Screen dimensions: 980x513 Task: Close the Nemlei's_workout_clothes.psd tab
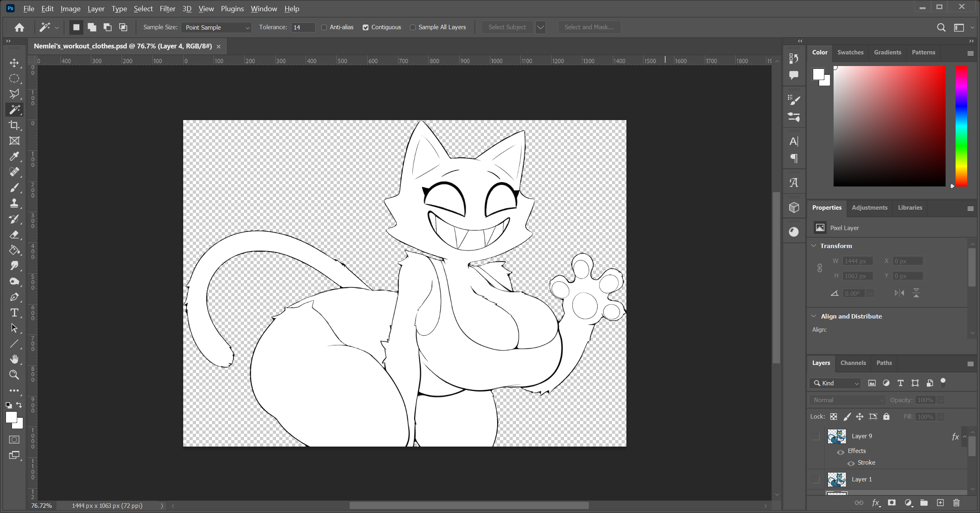(x=218, y=46)
